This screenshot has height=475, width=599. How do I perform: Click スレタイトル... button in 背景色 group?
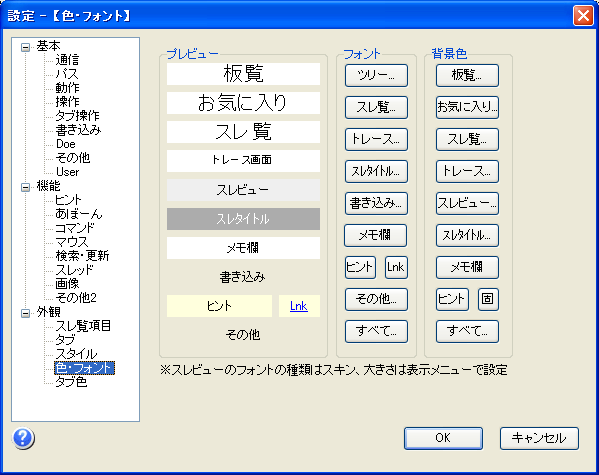coord(467,235)
